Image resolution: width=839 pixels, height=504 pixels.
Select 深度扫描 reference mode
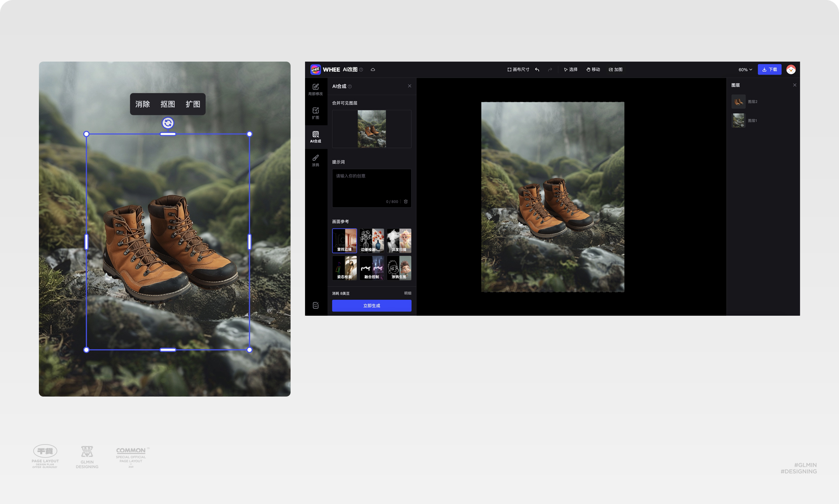[x=399, y=240]
